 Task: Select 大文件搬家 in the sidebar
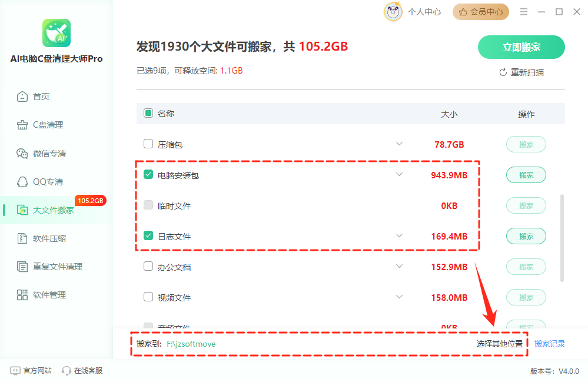tap(57, 210)
